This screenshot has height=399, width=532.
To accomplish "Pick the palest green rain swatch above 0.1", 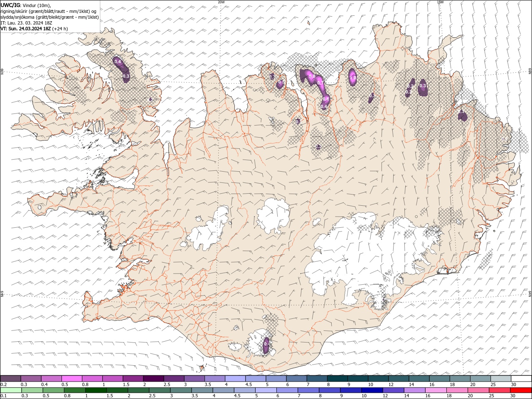I will point(11,390).
